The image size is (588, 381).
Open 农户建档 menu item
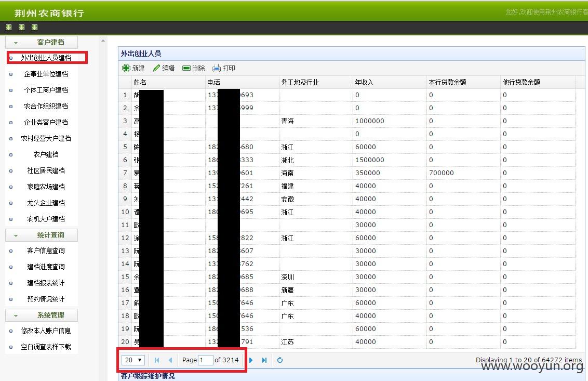click(x=46, y=155)
